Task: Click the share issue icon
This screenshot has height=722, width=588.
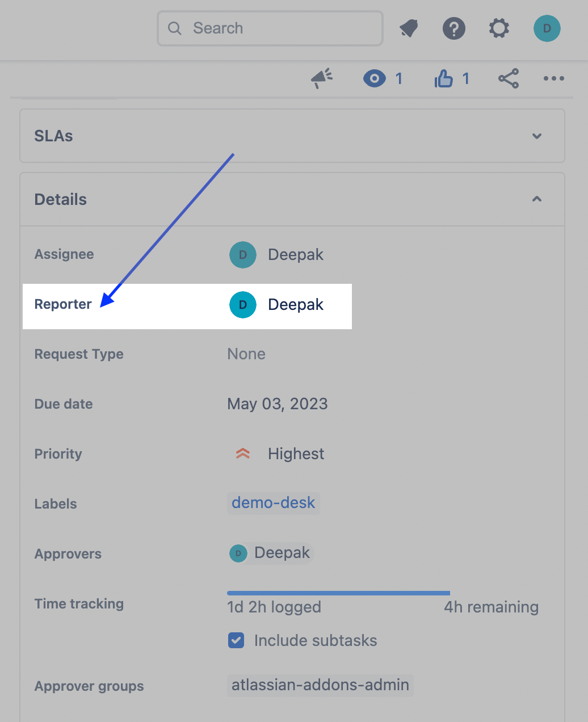Action: 508,78
